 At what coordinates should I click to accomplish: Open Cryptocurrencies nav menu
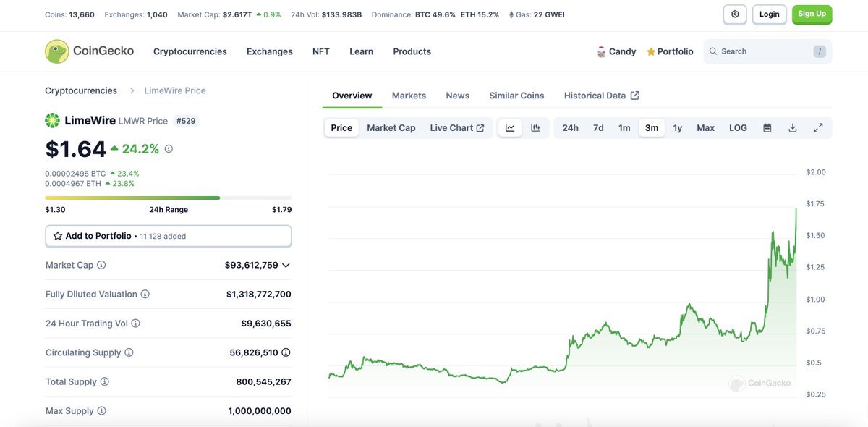190,51
